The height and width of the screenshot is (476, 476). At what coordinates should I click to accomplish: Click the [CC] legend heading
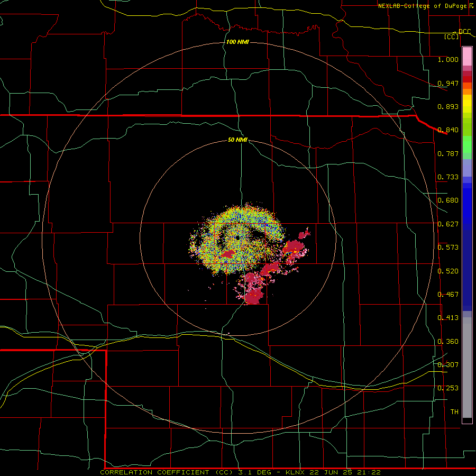pyautogui.click(x=452, y=36)
